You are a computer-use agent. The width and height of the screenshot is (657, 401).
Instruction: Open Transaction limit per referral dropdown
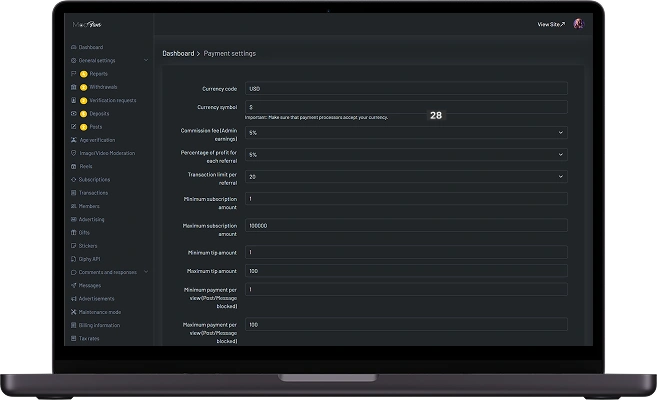(x=406, y=177)
